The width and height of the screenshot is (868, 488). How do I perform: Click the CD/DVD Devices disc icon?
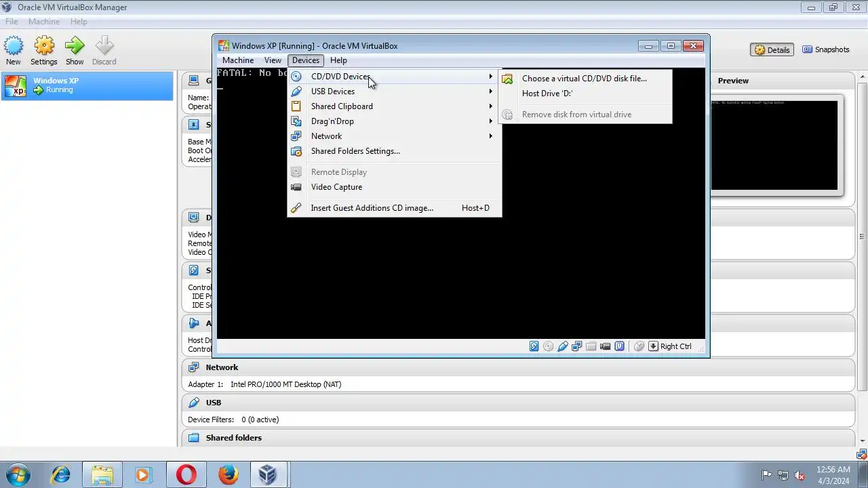point(296,77)
